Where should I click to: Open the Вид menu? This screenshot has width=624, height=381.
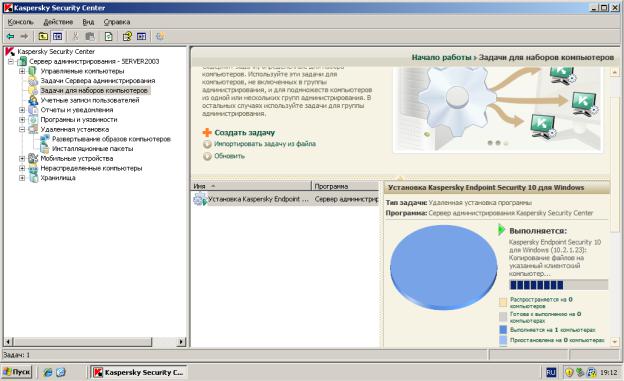[88, 22]
